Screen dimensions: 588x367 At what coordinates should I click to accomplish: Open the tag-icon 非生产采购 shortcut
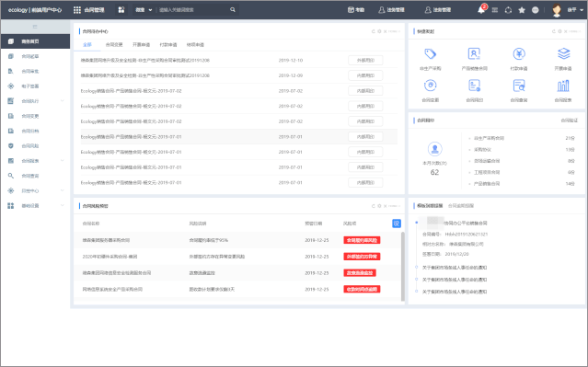coord(430,54)
